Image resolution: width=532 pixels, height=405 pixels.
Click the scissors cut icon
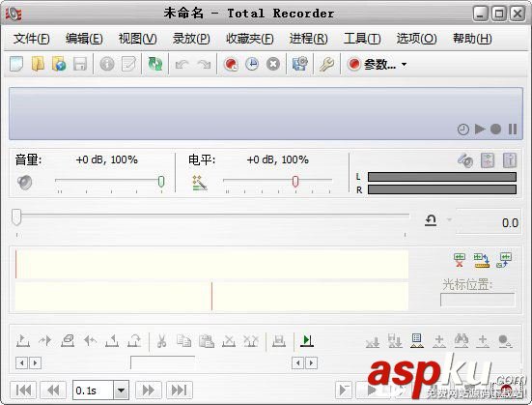click(x=162, y=341)
